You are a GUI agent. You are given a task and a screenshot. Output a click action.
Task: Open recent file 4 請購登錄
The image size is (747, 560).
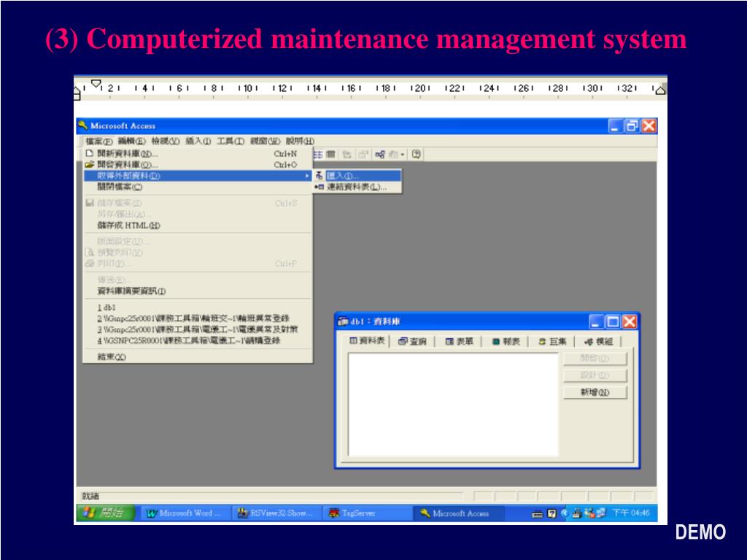(198, 341)
